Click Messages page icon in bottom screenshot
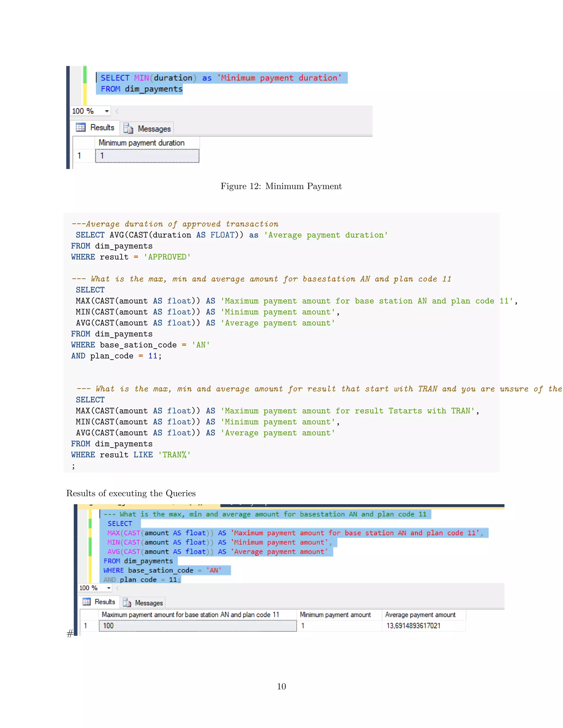563x728 pixels. (x=127, y=602)
